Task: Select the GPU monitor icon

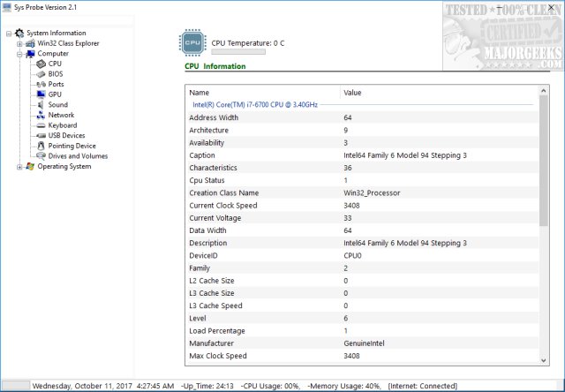Action: pos(41,94)
